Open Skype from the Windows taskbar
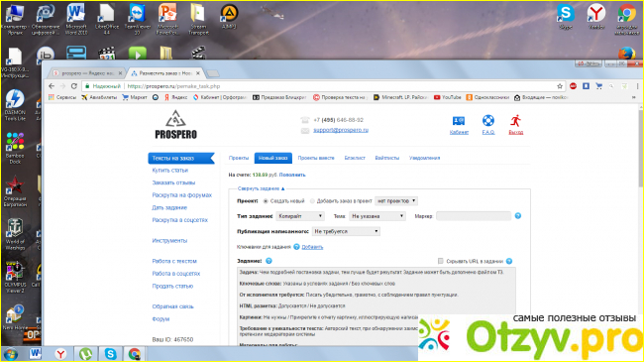This screenshot has height=362, width=644. tap(110, 354)
